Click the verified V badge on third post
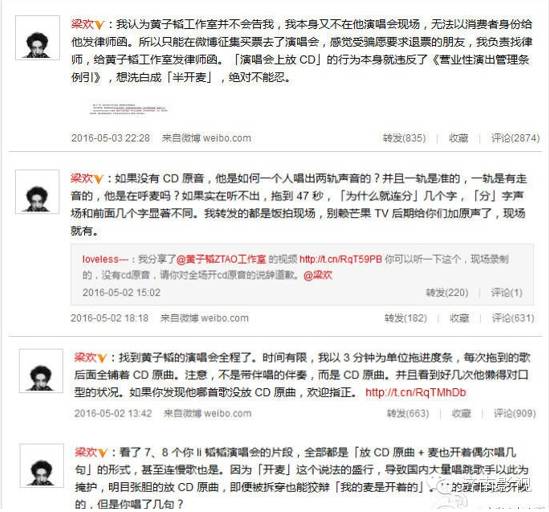This screenshot has height=512, width=549. click(102, 358)
